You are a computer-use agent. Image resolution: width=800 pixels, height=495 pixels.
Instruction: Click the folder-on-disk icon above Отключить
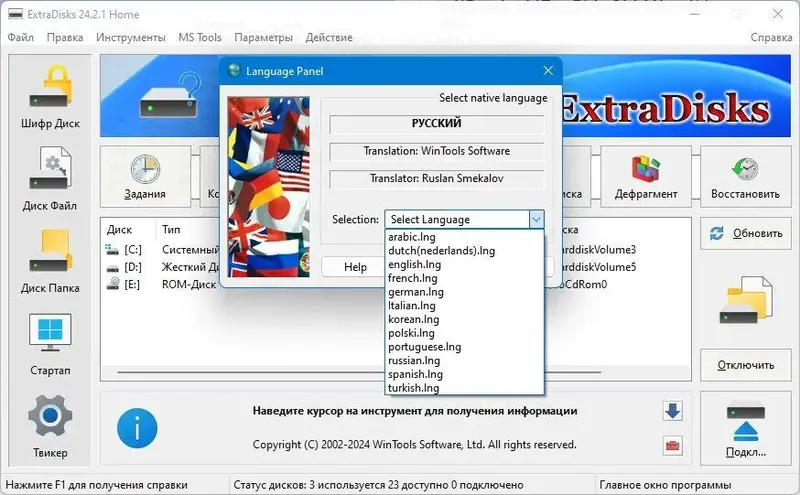(x=745, y=300)
